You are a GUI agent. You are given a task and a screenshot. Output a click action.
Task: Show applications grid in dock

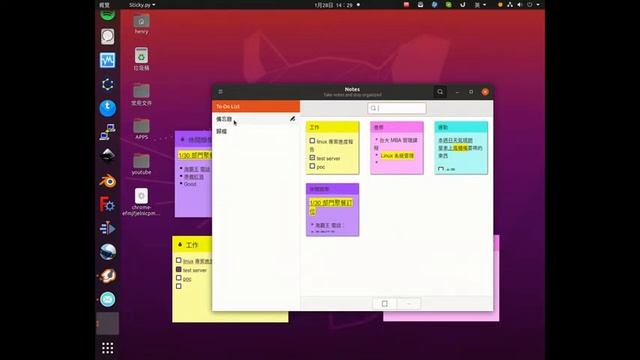click(108, 348)
